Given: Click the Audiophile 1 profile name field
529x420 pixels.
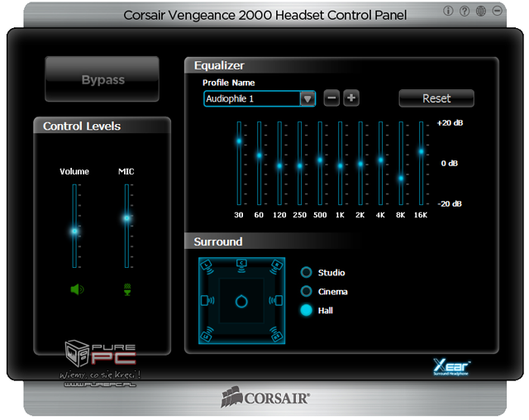Looking at the screenshot, I should coord(252,98).
